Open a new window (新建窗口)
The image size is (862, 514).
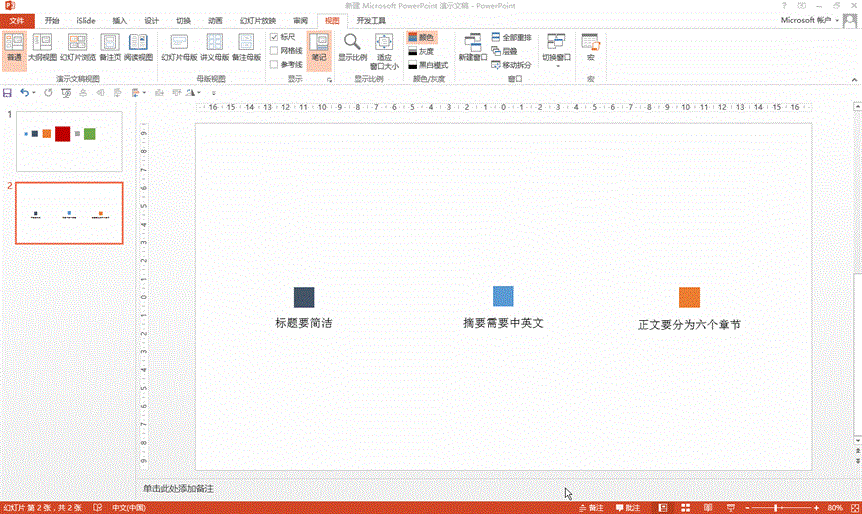(x=472, y=46)
